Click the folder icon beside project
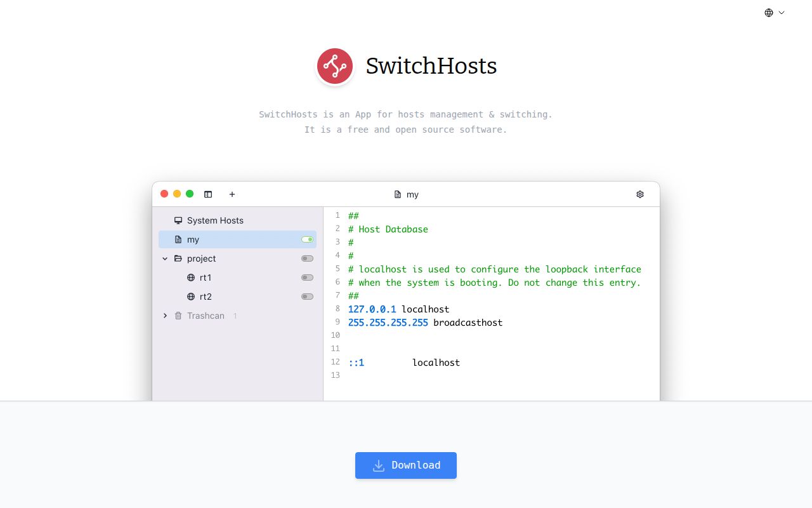 click(178, 258)
